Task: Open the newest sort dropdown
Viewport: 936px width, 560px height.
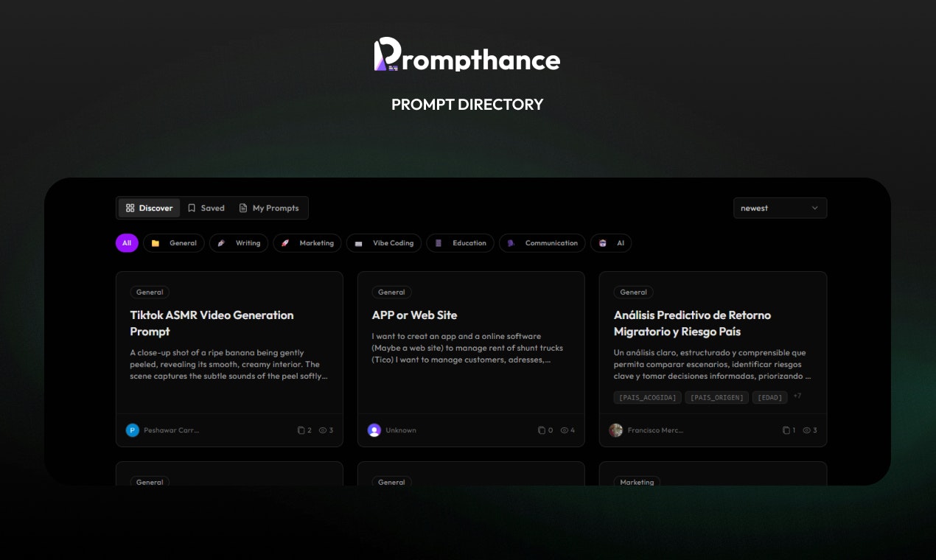Action: click(780, 208)
